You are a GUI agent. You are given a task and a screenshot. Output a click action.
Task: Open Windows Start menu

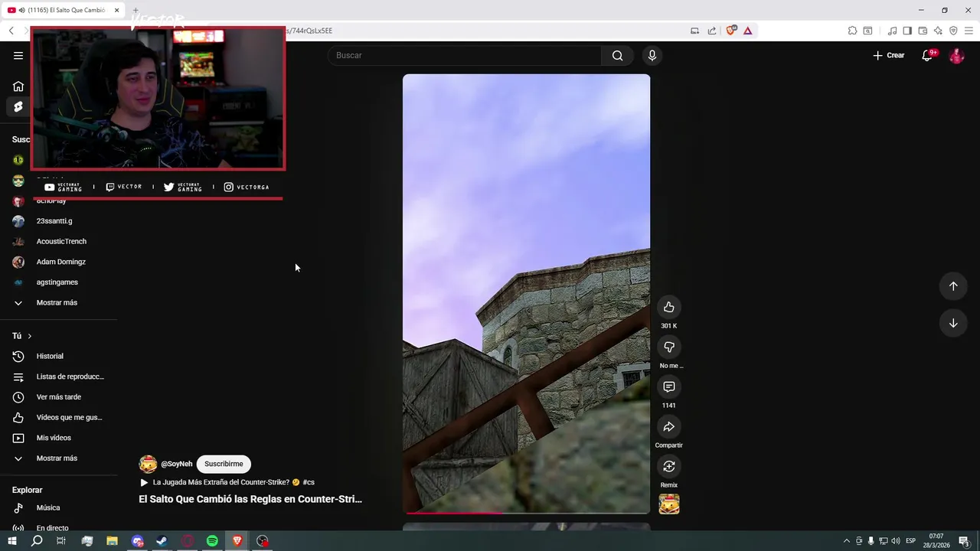[x=11, y=541]
